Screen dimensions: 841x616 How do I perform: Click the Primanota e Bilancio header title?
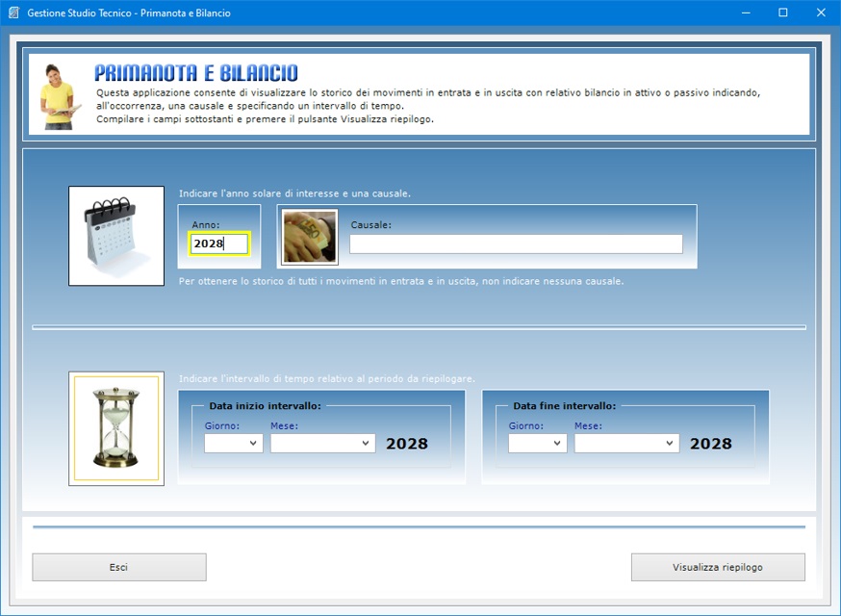(x=196, y=73)
